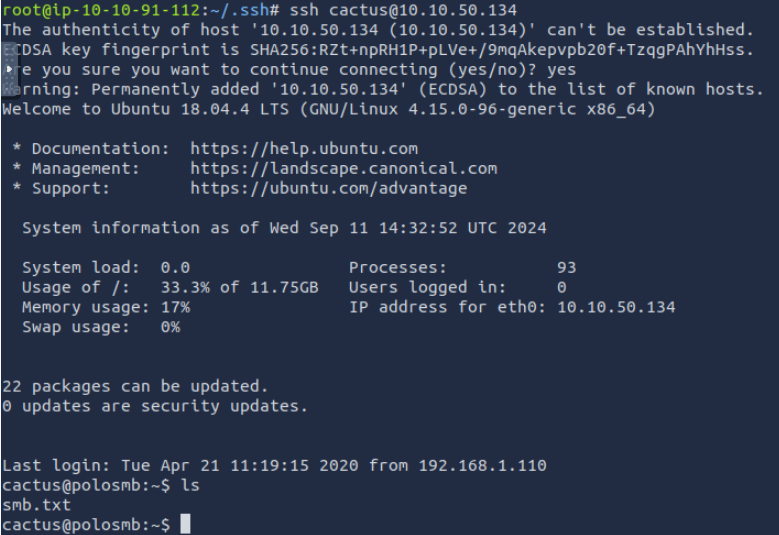Image resolution: width=779 pixels, height=535 pixels.
Task: Click the '0 updates are security updates' line
Action: 155,406
